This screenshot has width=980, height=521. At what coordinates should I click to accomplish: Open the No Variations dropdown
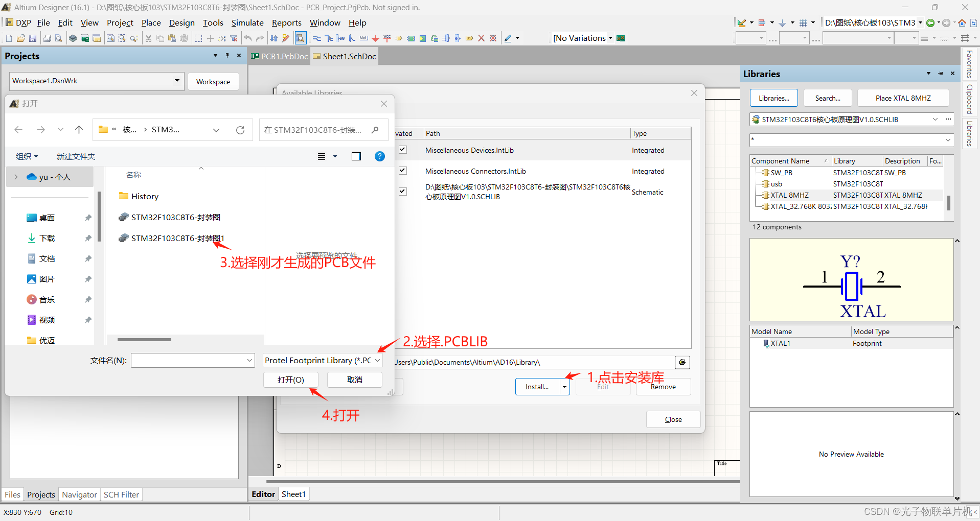610,38
